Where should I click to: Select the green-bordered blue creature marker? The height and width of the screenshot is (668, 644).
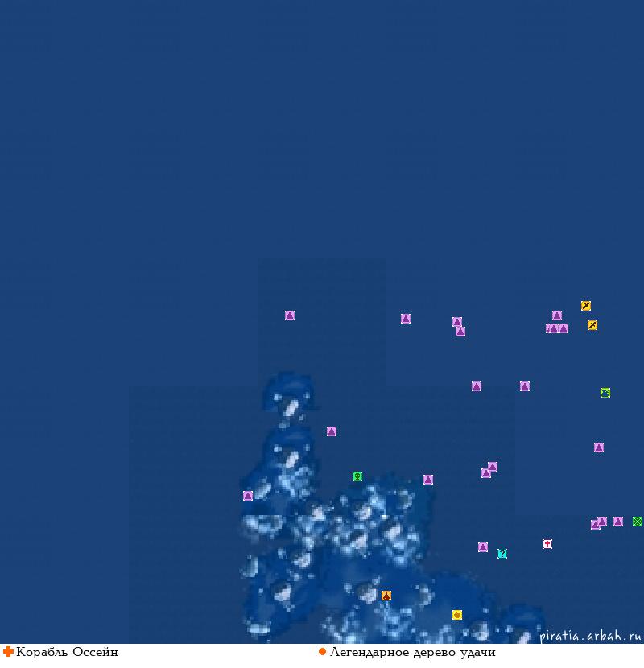coord(605,393)
